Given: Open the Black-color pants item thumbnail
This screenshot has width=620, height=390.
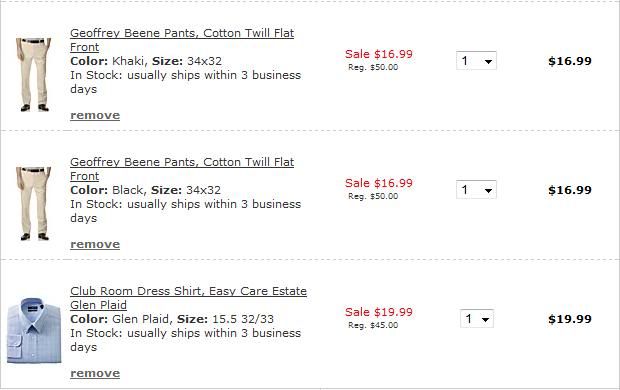Looking at the screenshot, I should (34, 203).
